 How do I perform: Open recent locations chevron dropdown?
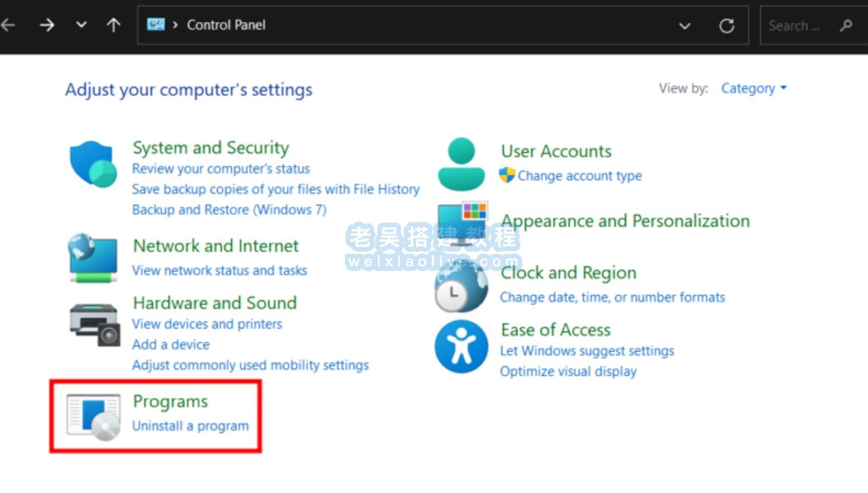coord(81,25)
